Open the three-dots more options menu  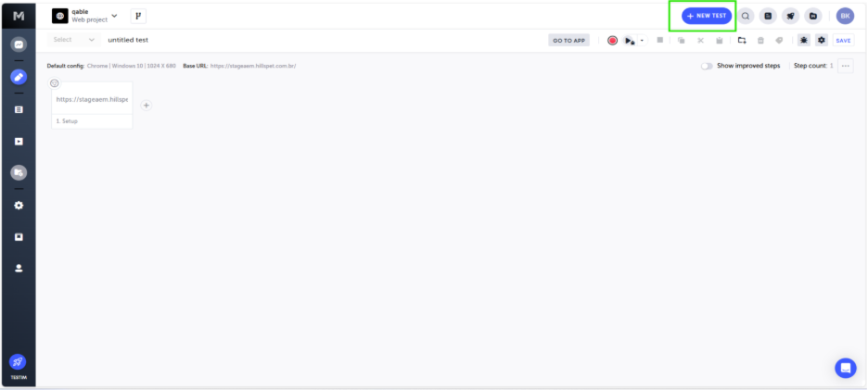(x=846, y=66)
